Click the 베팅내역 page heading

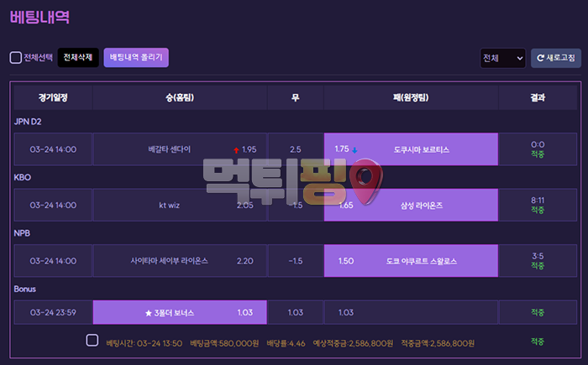pyautogui.click(x=39, y=17)
